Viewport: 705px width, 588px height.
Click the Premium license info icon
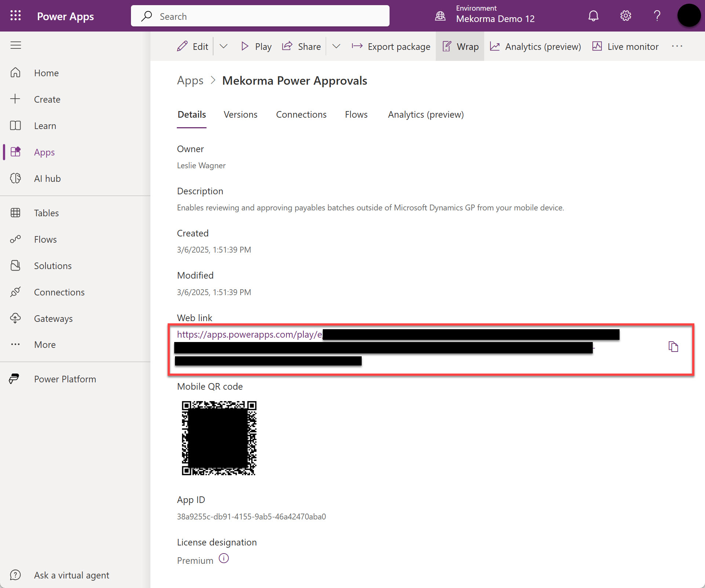(x=224, y=558)
